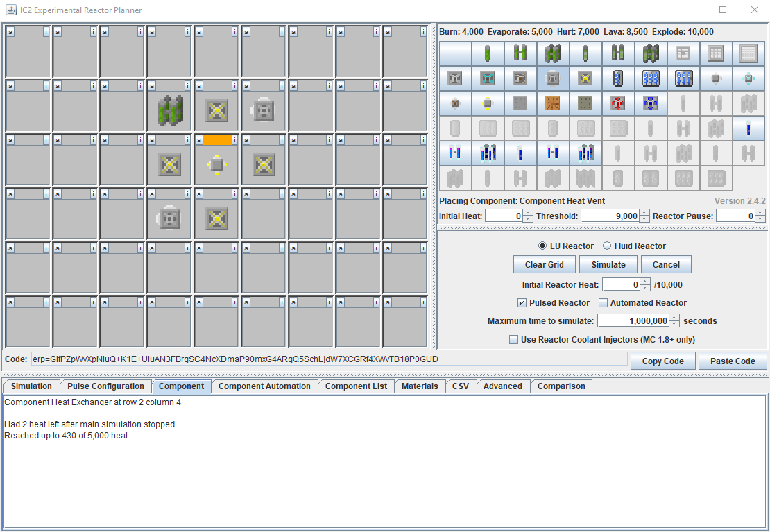Enable Use Reactor Coolant Injectors option
Screen dimensions: 770x532
tap(513, 340)
